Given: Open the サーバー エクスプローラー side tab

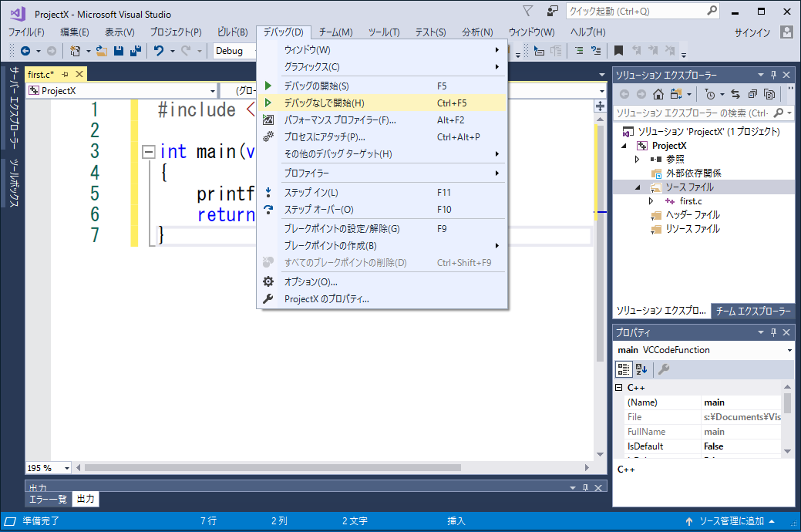Looking at the screenshot, I should [x=14, y=108].
